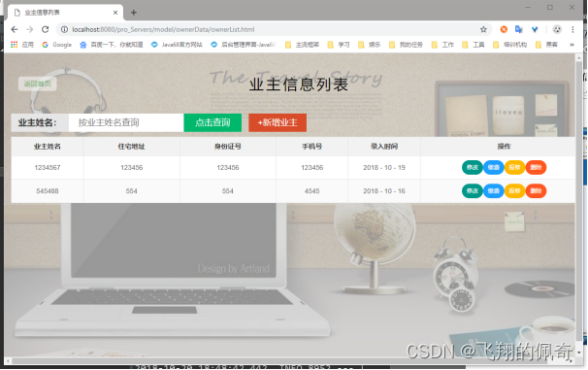Click the page's horizontal scrollbar
The width and height of the screenshot is (588, 370).
point(279,361)
